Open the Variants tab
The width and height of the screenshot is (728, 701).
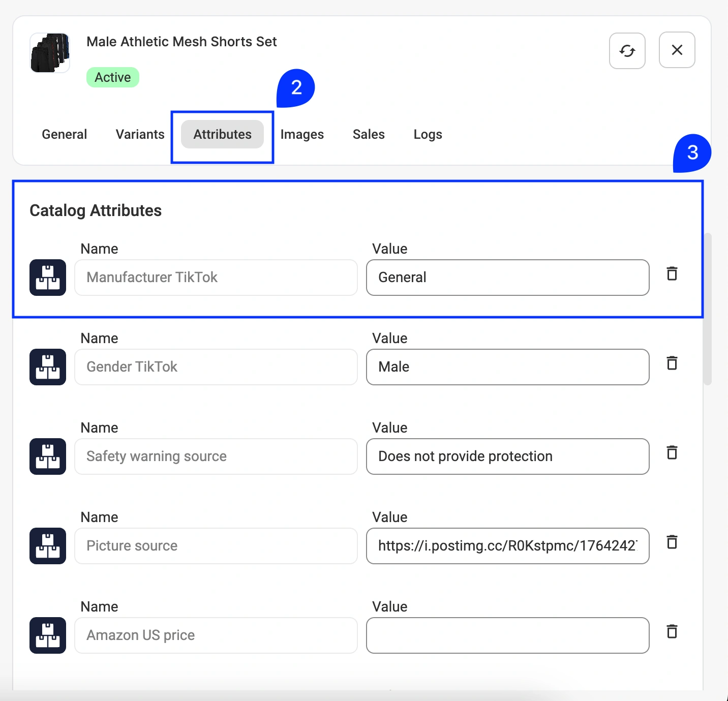(140, 134)
